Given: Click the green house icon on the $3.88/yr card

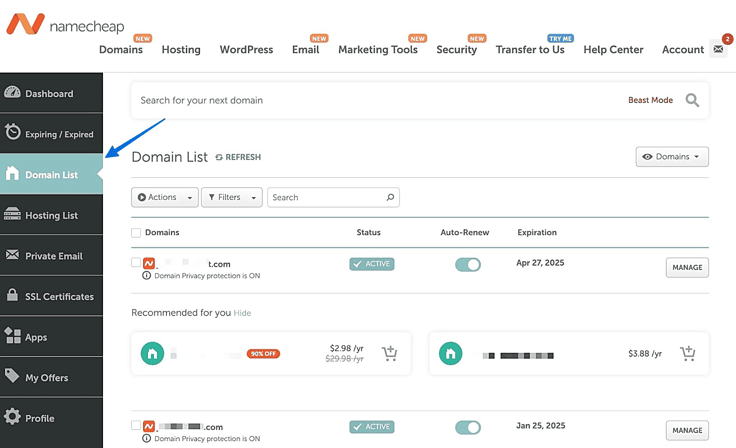Looking at the screenshot, I should pos(451,354).
